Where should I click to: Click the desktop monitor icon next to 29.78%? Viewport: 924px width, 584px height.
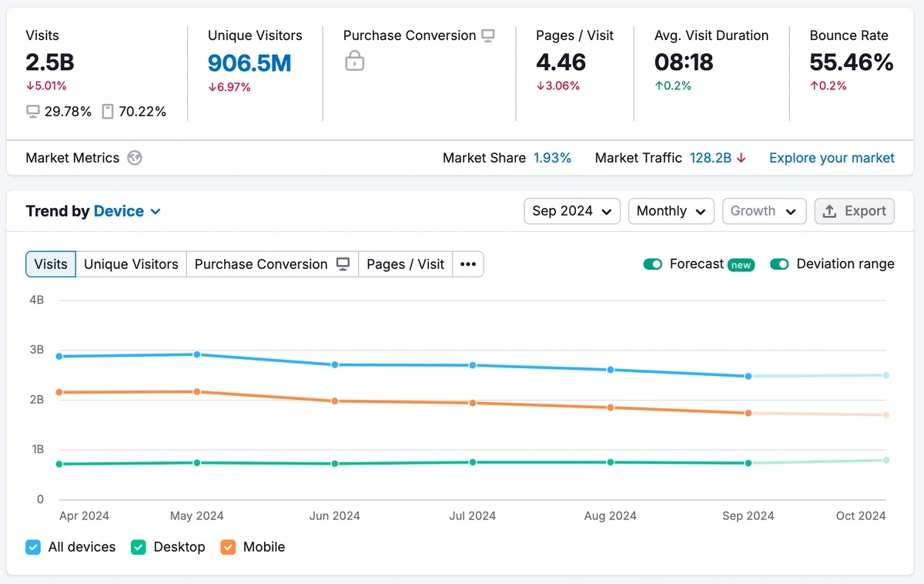click(33, 112)
